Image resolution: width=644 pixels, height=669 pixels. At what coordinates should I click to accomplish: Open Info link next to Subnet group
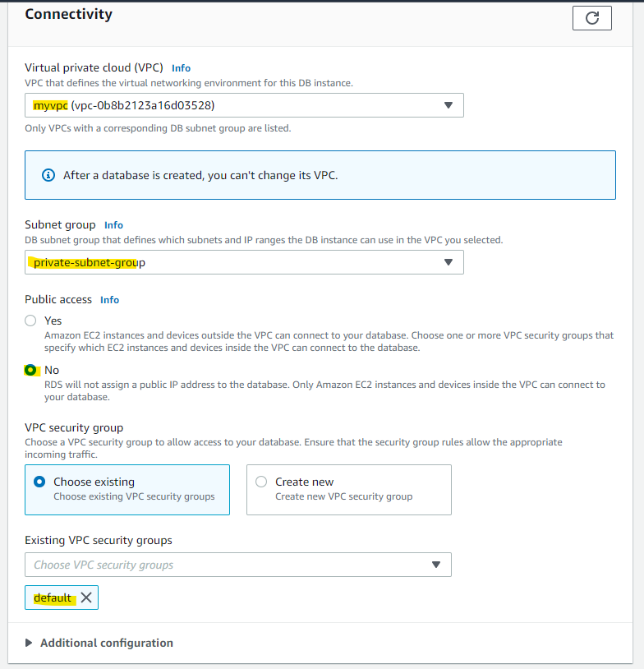[x=113, y=224]
